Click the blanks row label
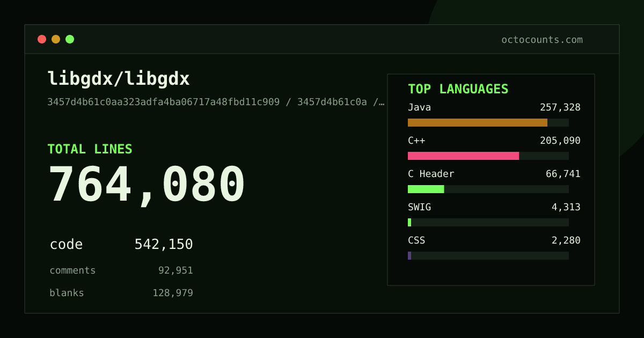Viewport: 644px width, 338px height. 67,293
